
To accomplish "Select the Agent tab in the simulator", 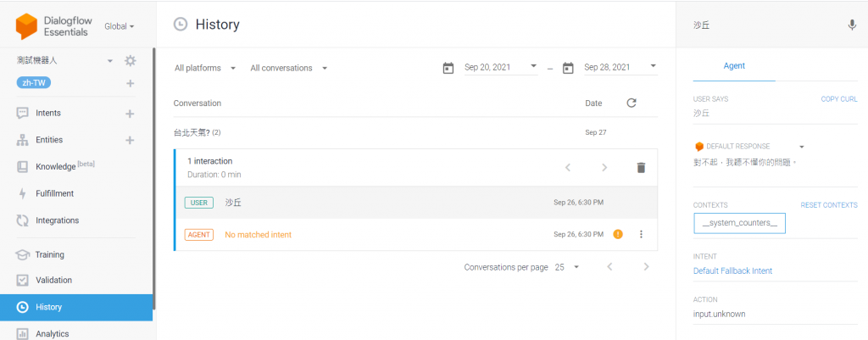I will pyautogui.click(x=734, y=65).
